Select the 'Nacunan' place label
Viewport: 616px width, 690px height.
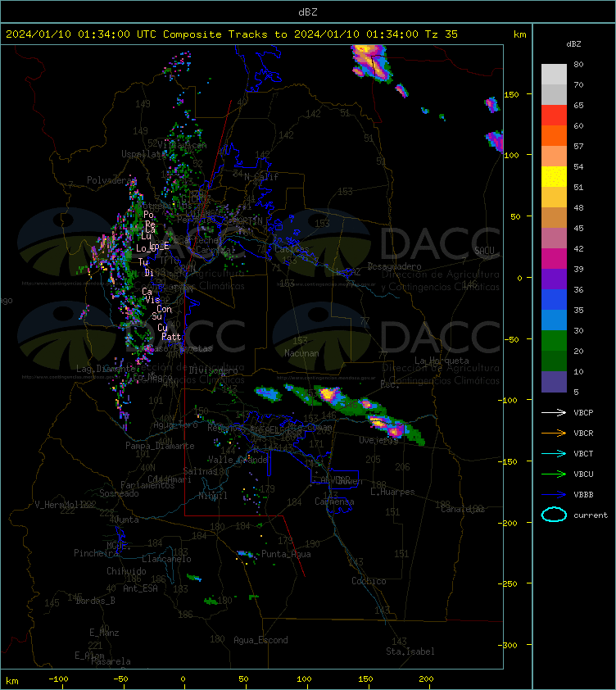pyautogui.click(x=301, y=353)
